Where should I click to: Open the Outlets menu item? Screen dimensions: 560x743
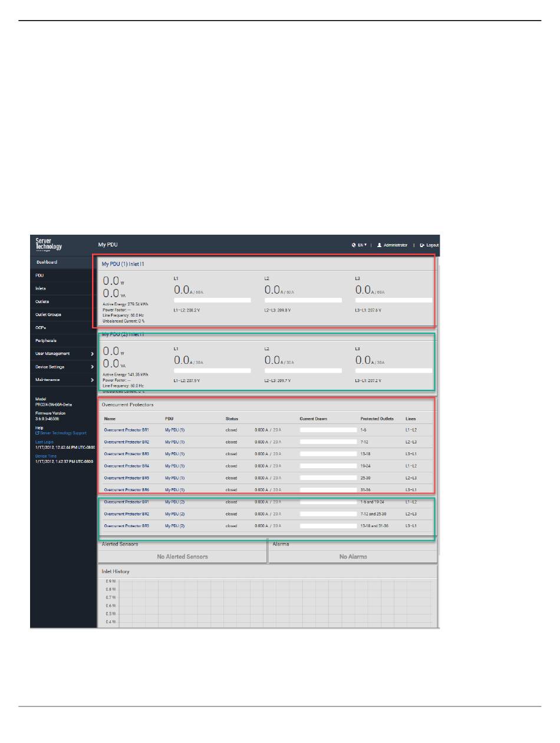63,301
